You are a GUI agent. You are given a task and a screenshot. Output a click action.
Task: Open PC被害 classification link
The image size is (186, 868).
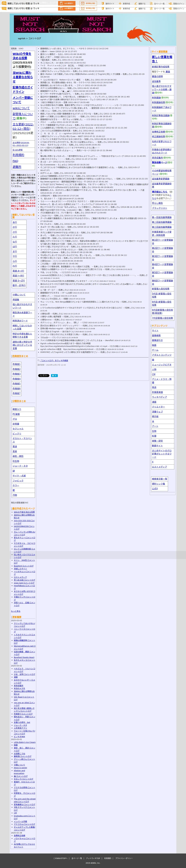[16, 414]
